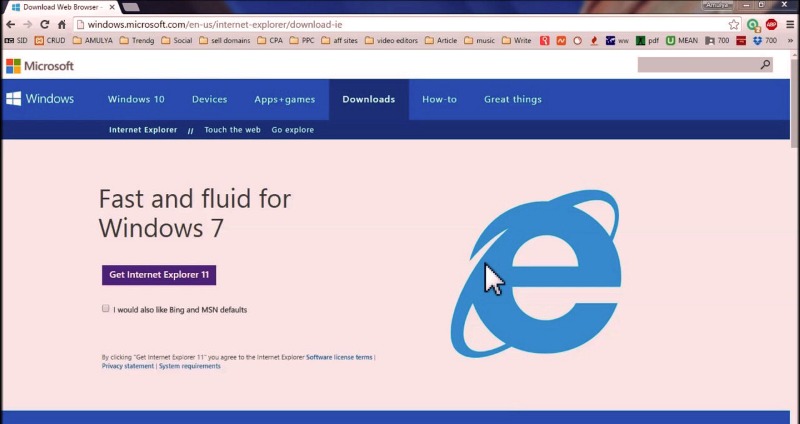The width and height of the screenshot is (800, 424).
Task: Expand the PPC bookmarks folder
Action: (302, 40)
